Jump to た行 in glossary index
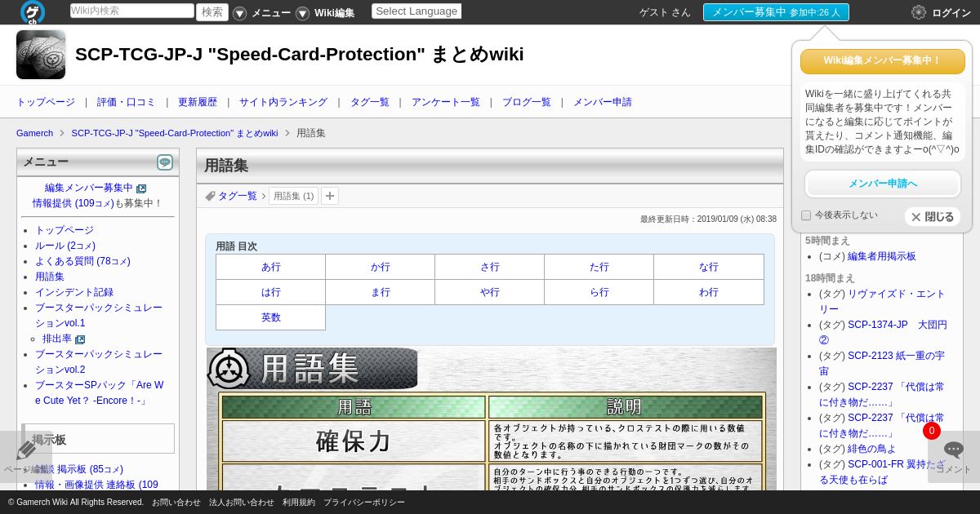The width and height of the screenshot is (980, 514). click(599, 268)
